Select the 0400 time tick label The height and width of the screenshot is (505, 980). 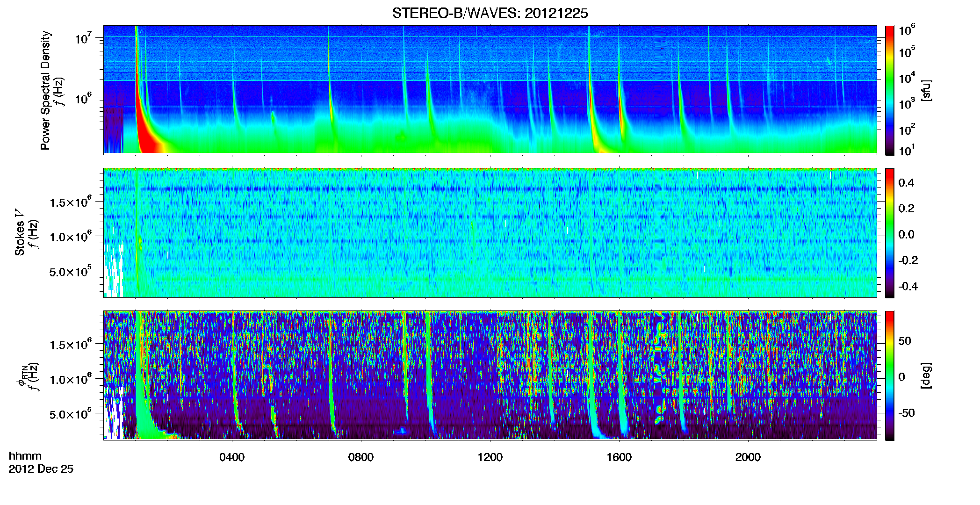(x=232, y=457)
